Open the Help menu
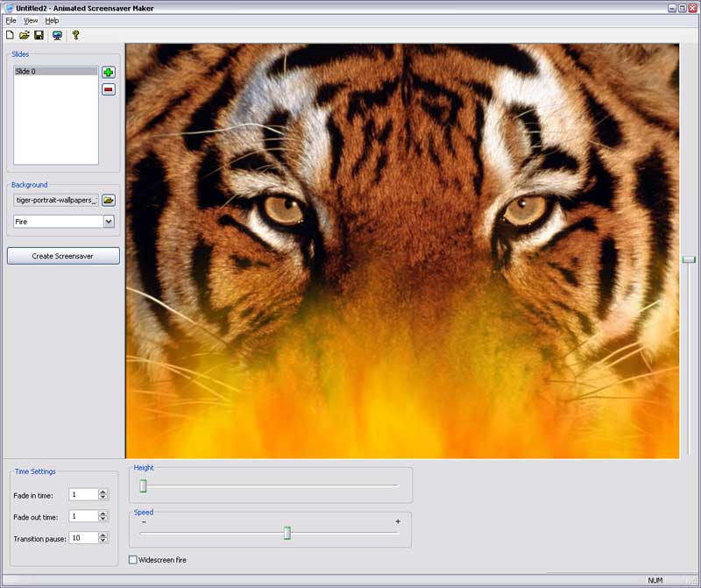Image resolution: width=701 pixels, height=588 pixels. [53, 20]
